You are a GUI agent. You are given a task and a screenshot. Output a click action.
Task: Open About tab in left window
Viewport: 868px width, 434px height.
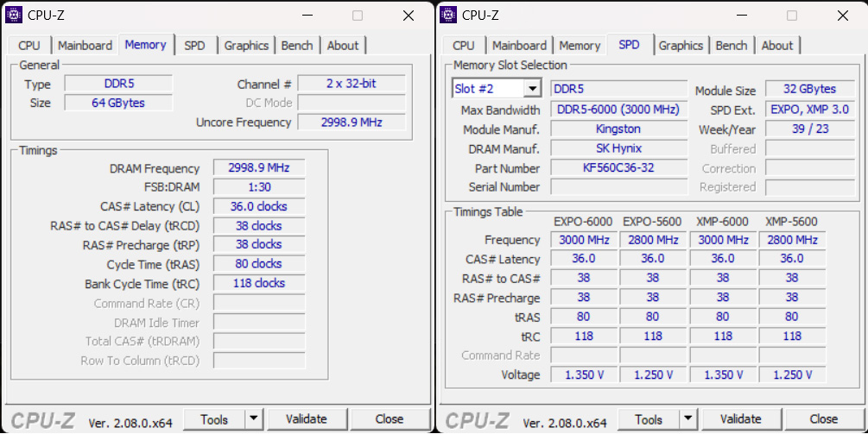343,46
